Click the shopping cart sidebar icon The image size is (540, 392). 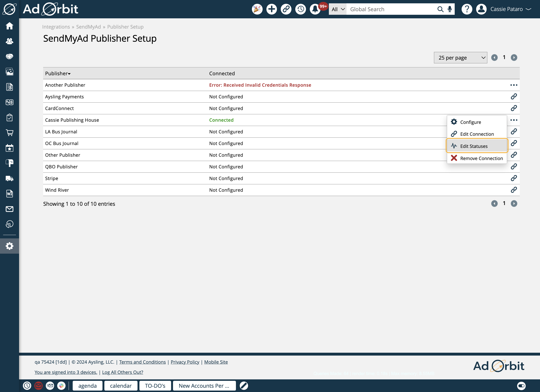click(10, 133)
